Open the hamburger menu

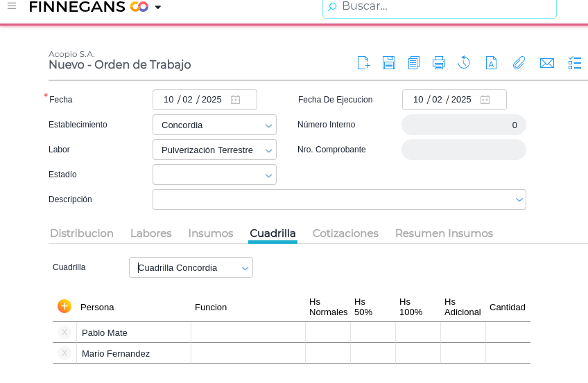tap(12, 6)
